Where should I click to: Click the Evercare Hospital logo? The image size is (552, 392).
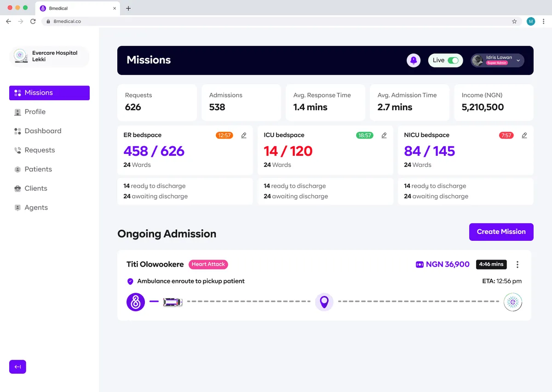tap(21, 56)
